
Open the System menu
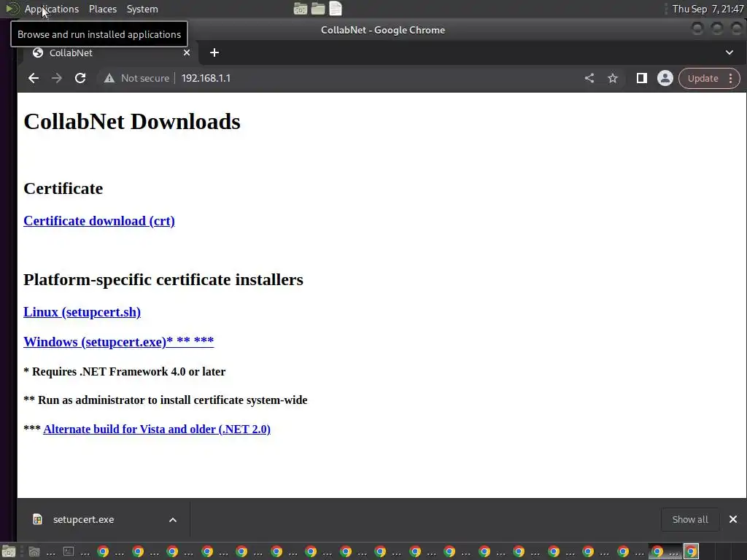point(142,9)
